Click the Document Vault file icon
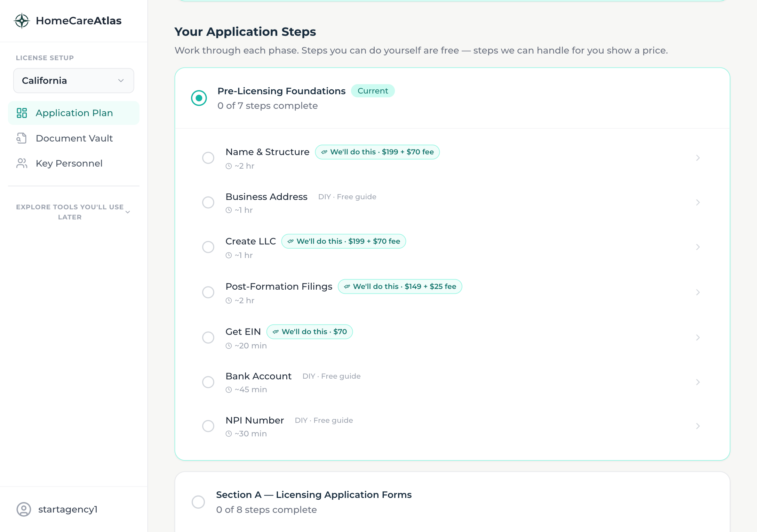Viewport: 757px width, 532px height. click(22, 138)
